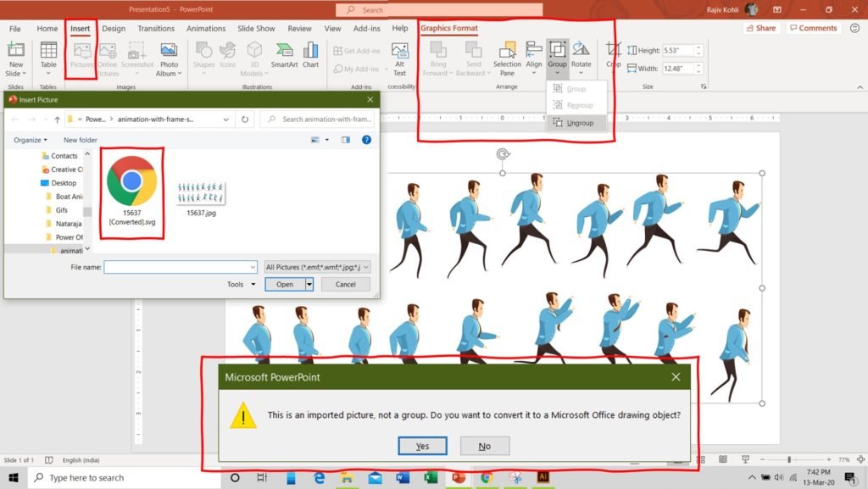Select Desktop in folder tree

pos(63,183)
